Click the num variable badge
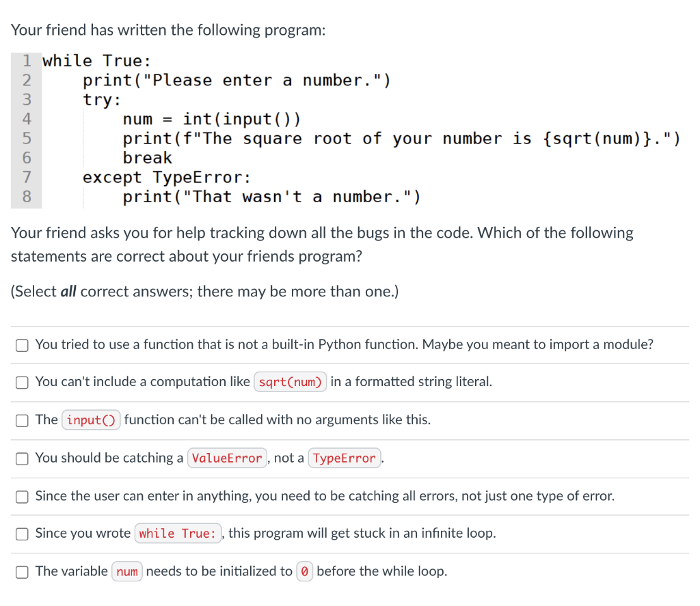Image resolution: width=700 pixels, height=606 pixels. point(127,571)
